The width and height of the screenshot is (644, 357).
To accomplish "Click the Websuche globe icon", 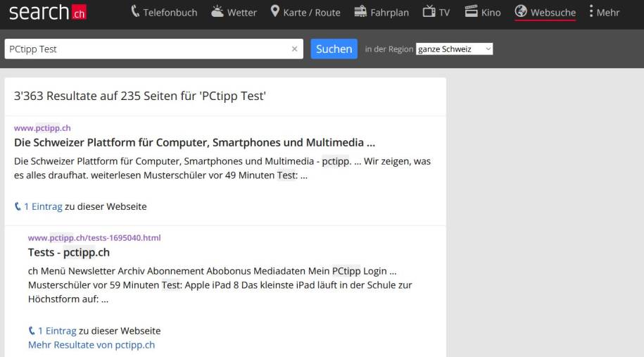I will point(521,11).
